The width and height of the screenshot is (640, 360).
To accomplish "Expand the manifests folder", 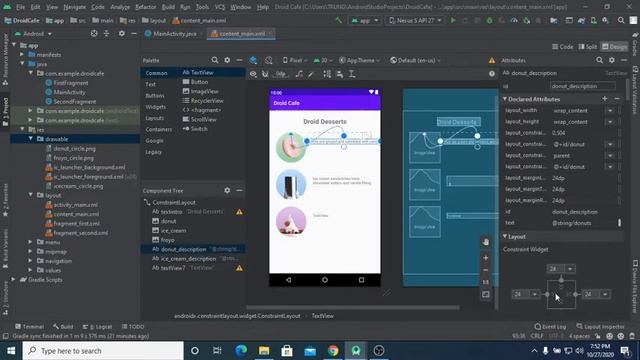I will pyautogui.click(x=22, y=55).
